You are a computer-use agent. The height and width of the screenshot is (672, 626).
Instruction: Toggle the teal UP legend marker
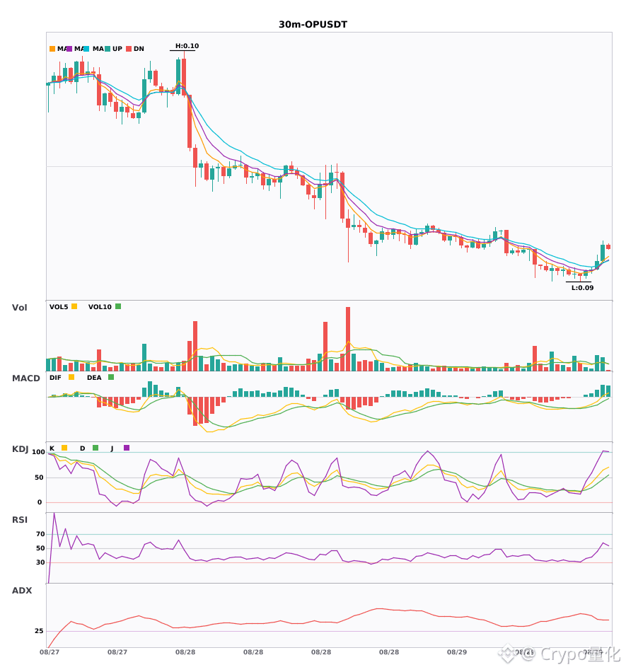point(108,49)
